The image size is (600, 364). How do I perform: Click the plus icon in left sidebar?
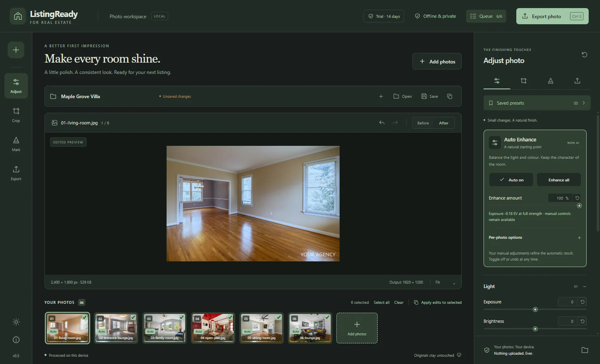tap(16, 50)
